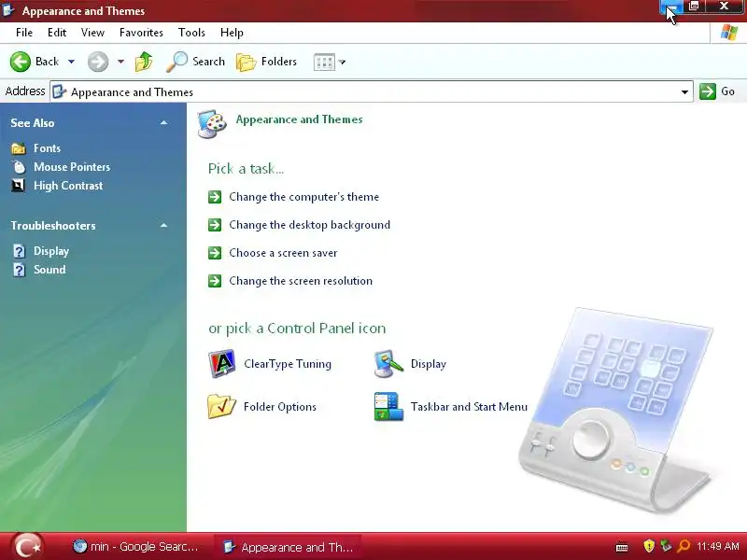Open the Back history dropdown arrow

[71, 62]
